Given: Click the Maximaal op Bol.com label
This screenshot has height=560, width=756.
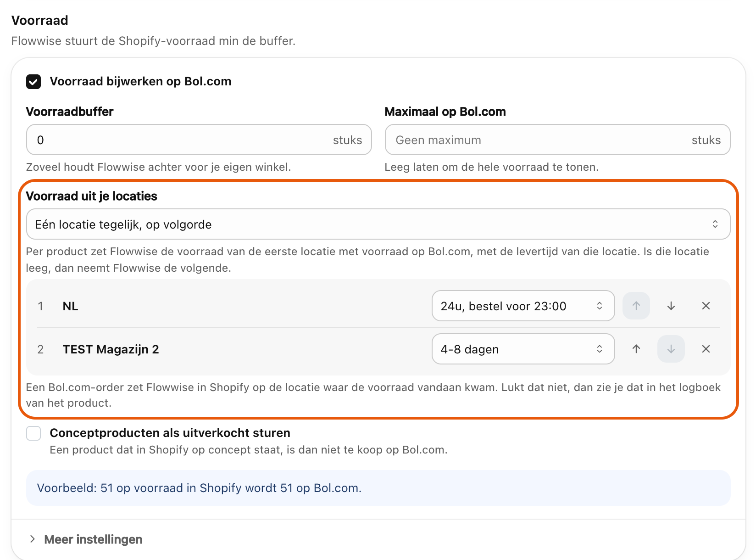Looking at the screenshot, I should [445, 112].
